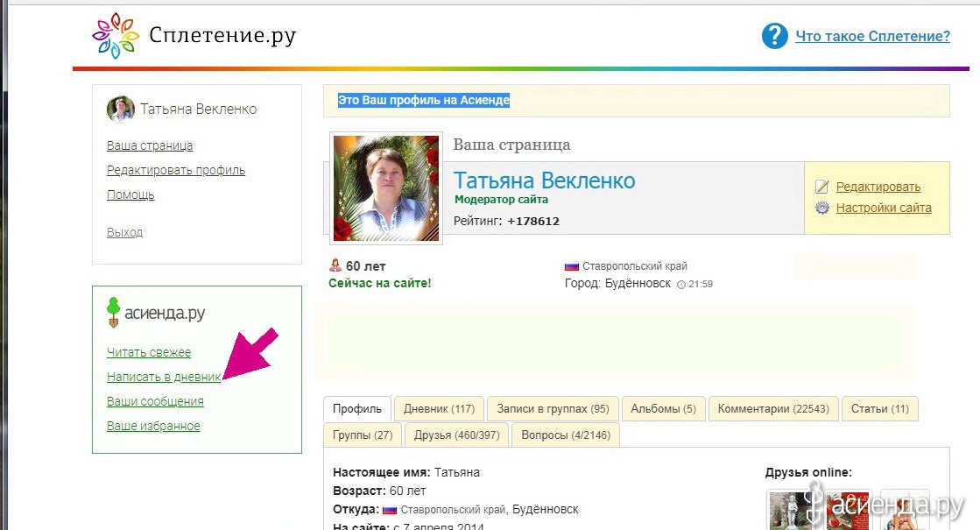The height and width of the screenshot is (530, 980).
Task: Click the Татьяна Векленко profile name heading
Action: pyautogui.click(x=544, y=180)
